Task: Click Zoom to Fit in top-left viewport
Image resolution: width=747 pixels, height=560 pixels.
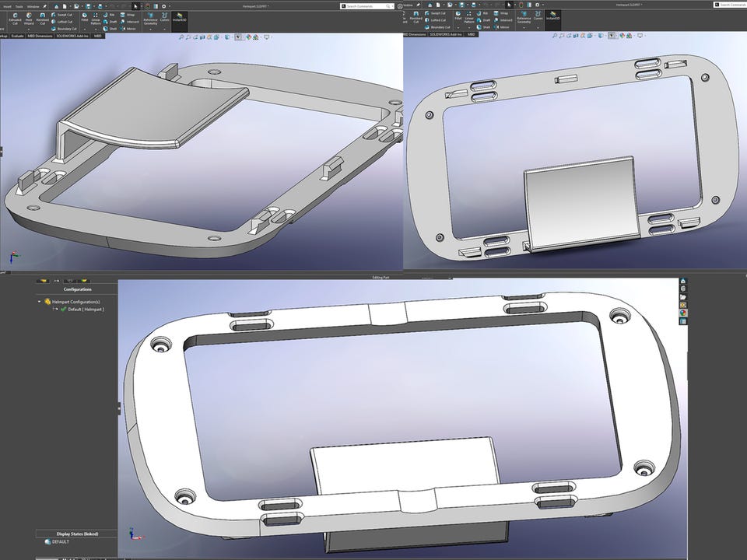Action: [x=181, y=37]
